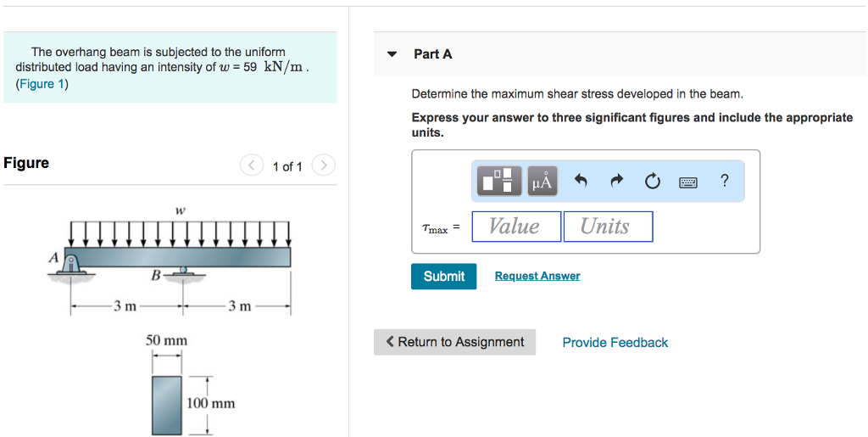Open the fraction templates tool
Viewport: 868px width, 437px height.
pyautogui.click(x=498, y=181)
